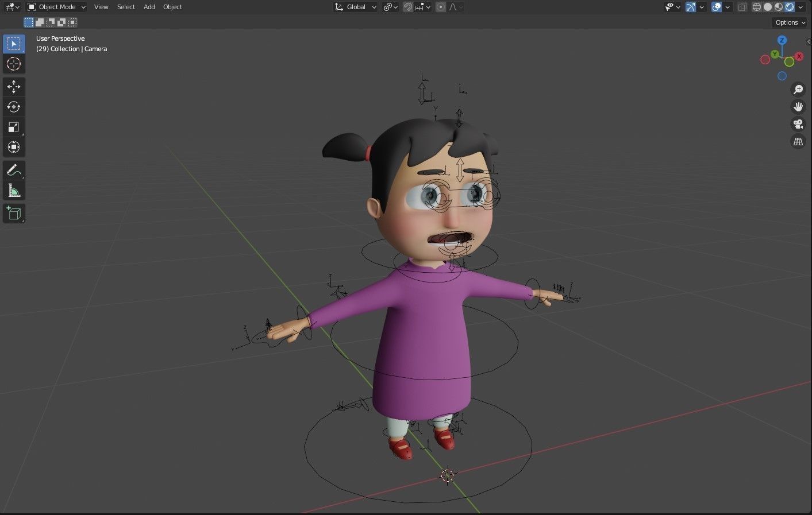Switch to Material Preview shading
The image size is (812, 515).
(779, 7)
